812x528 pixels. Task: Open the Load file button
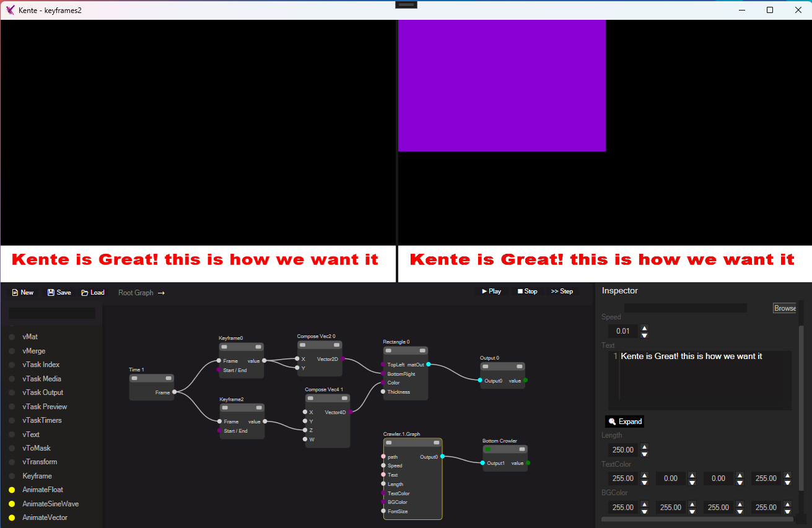point(93,293)
